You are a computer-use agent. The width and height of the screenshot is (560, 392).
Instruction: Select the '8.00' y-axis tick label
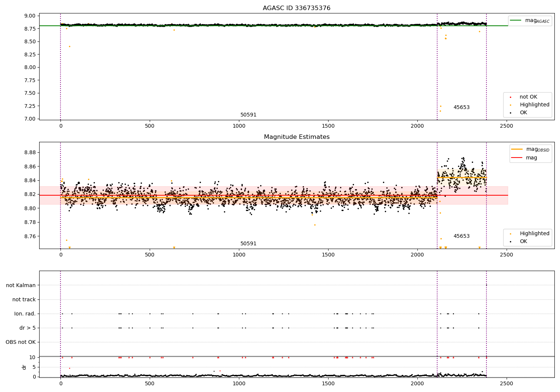click(x=30, y=67)
